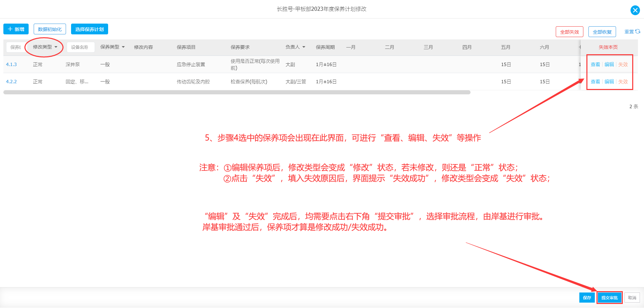644x308 pixels.
Task: Open the 修改类型 filter dropdown
Action: point(45,47)
